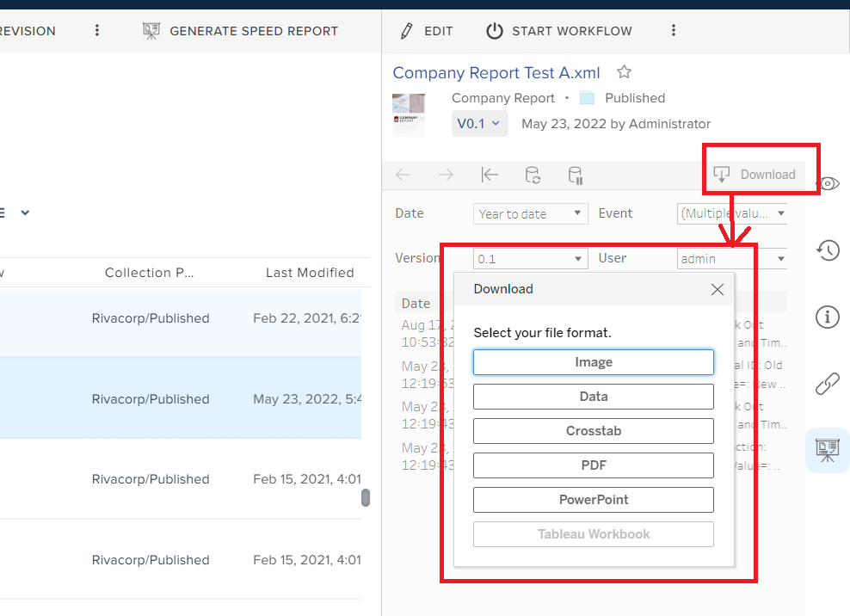Favorite Company Report Test A.xml with the star

click(x=623, y=71)
